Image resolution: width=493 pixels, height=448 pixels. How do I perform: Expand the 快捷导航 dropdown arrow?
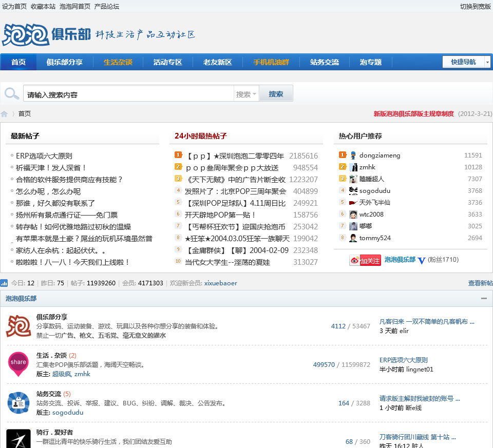(487, 62)
